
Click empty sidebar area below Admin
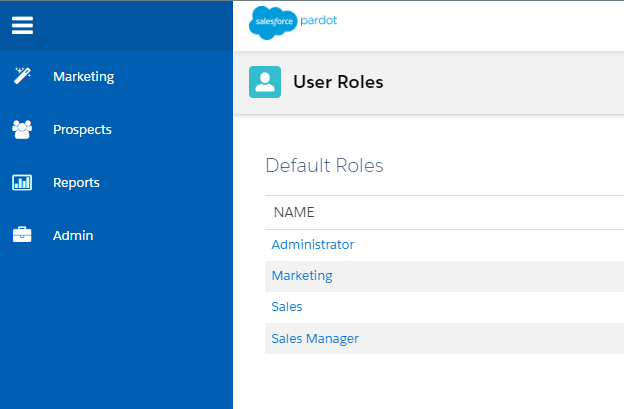pos(116,330)
